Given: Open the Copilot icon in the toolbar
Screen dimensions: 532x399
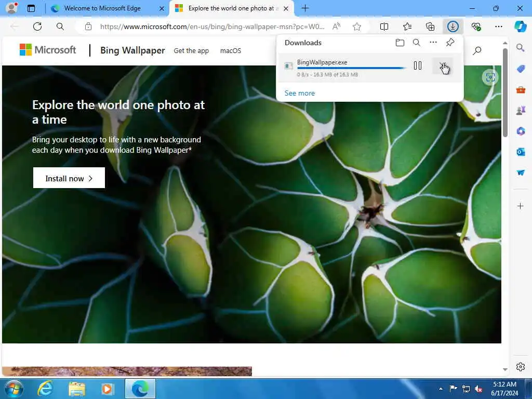Looking at the screenshot, I should pyautogui.click(x=520, y=26).
